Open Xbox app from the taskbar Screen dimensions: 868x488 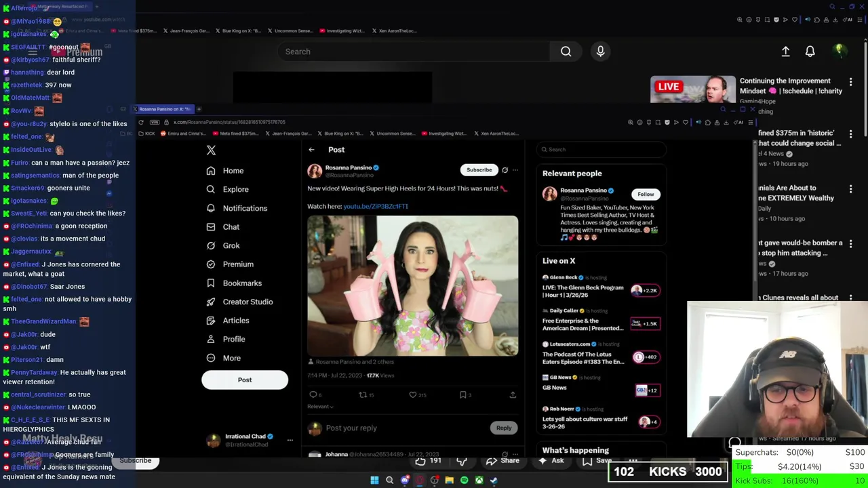(479, 481)
